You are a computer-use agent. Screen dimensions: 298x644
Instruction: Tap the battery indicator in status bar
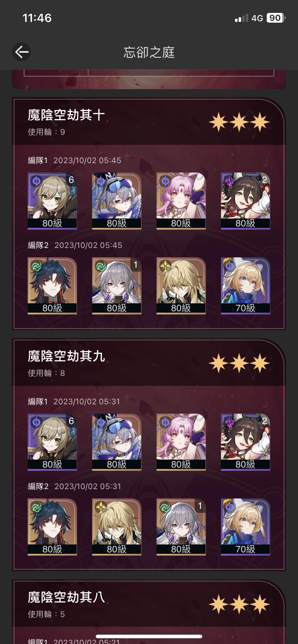pyautogui.click(x=276, y=18)
